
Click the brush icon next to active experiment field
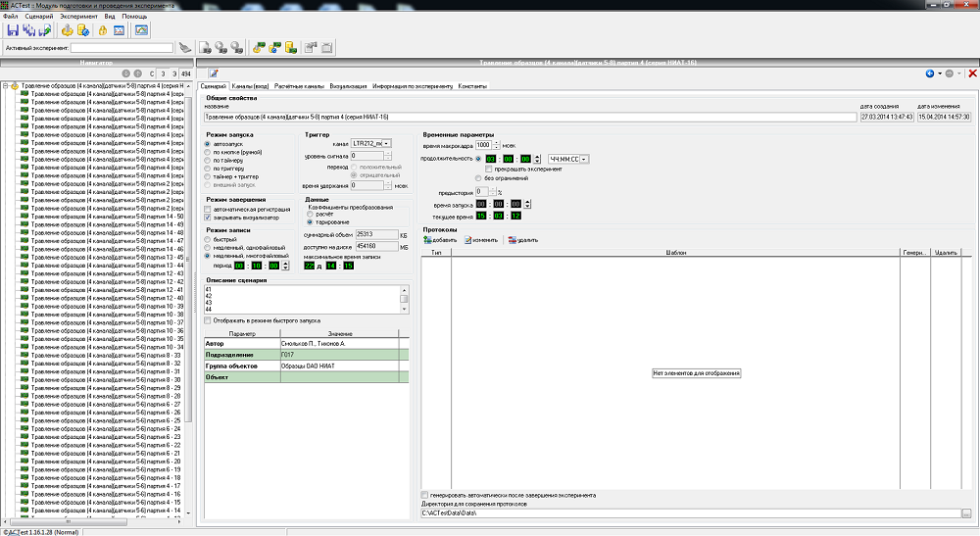(185, 47)
